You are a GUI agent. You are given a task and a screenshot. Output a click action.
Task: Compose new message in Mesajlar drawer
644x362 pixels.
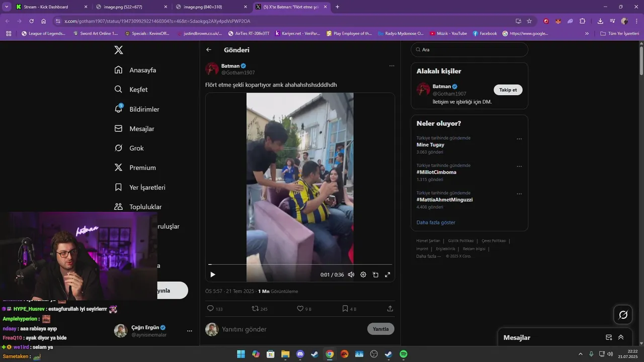coord(609,337)
